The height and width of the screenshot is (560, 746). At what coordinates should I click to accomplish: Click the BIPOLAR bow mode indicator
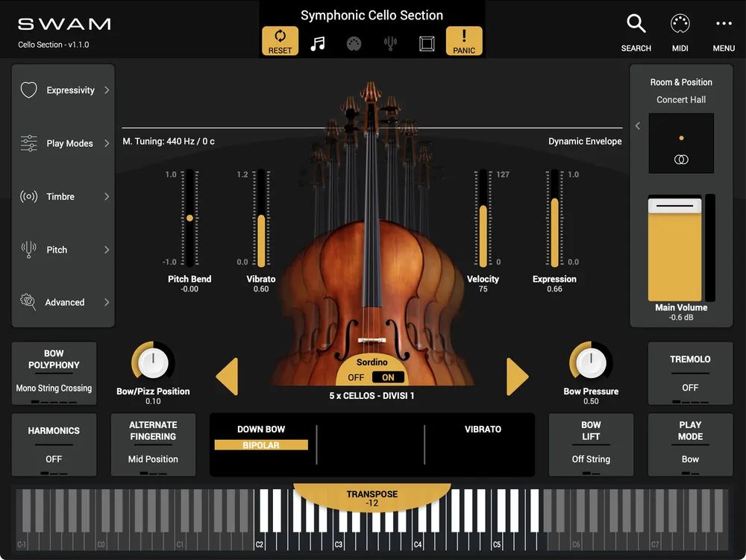(261, 445)
